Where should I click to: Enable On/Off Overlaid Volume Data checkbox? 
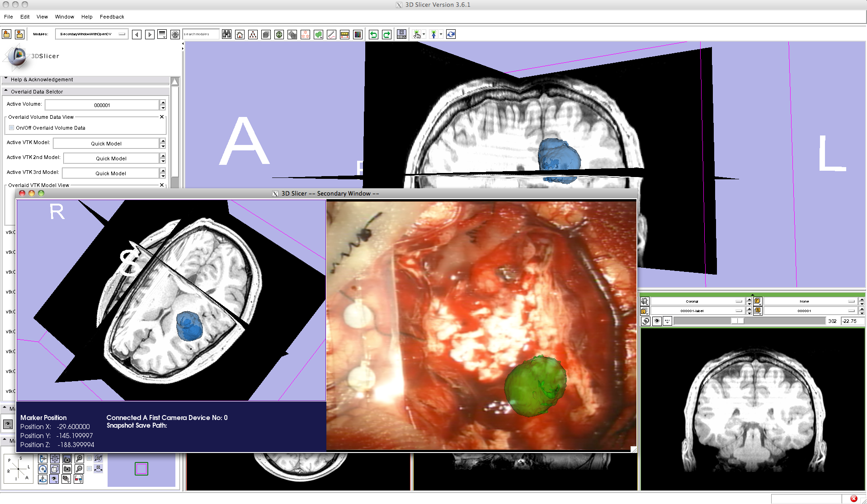click(x=12, y=128)
